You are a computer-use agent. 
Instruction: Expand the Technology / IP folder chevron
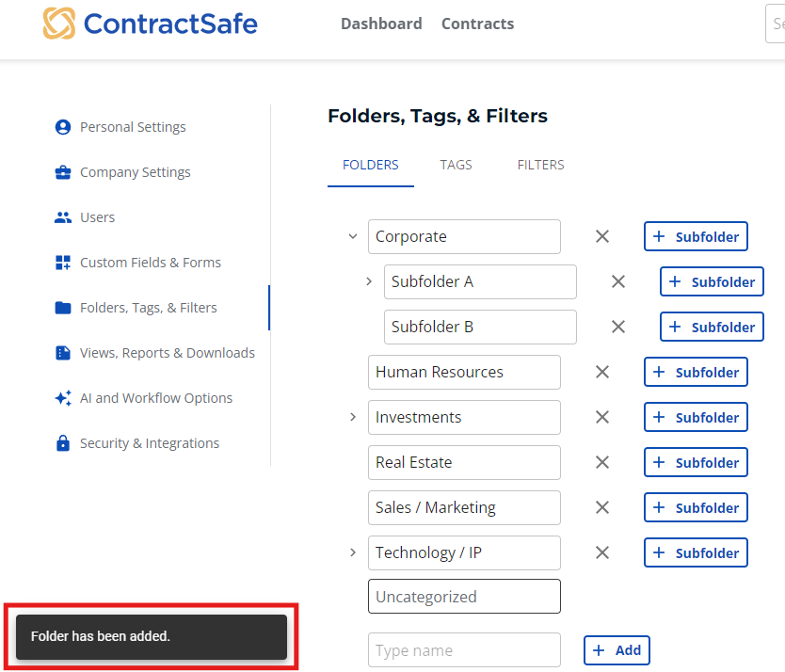click(x=352, y=552)
